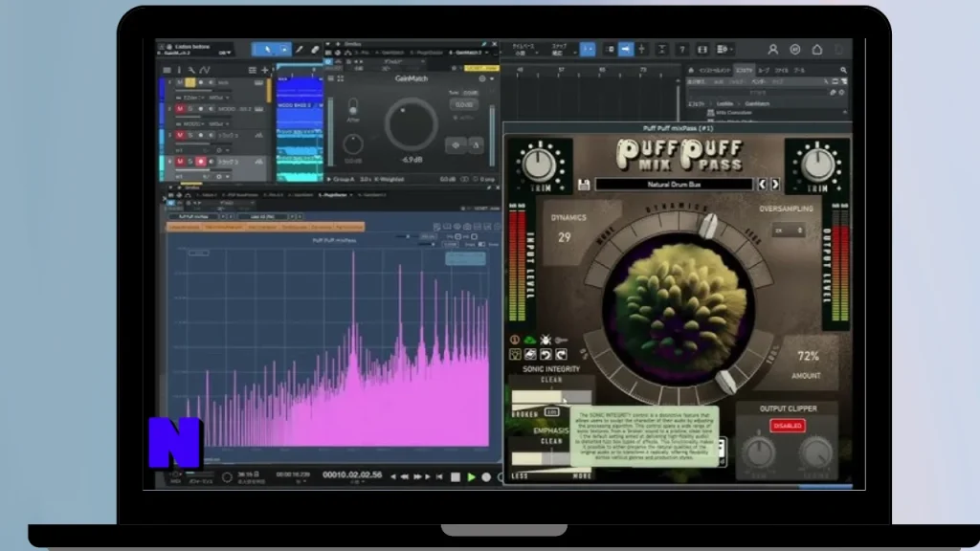Image resolution: width=980 pixels, height=551 pixels.
Task: Mute the MODO bass track
Action: coord(180,109)
